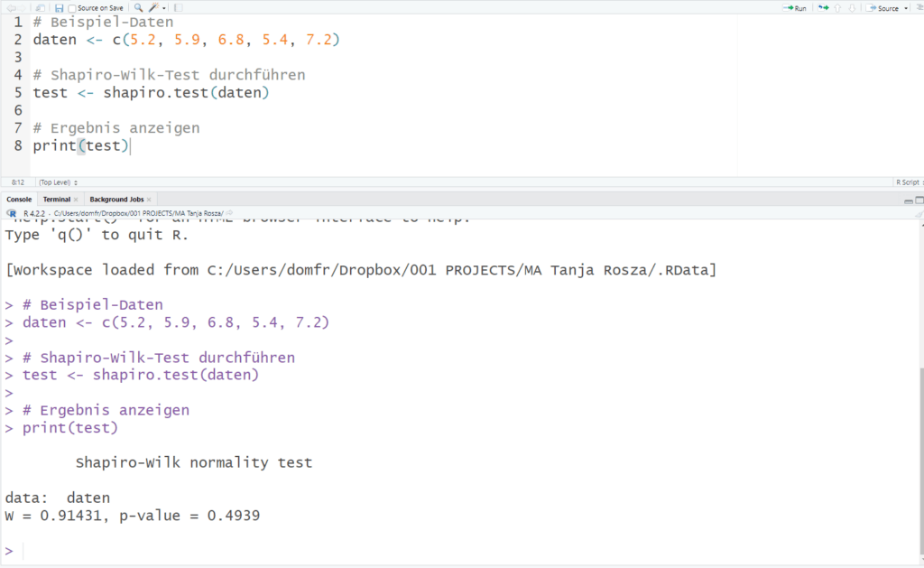Re-run the previous code region icon
The image size is (924, 568).
point(824,8)
